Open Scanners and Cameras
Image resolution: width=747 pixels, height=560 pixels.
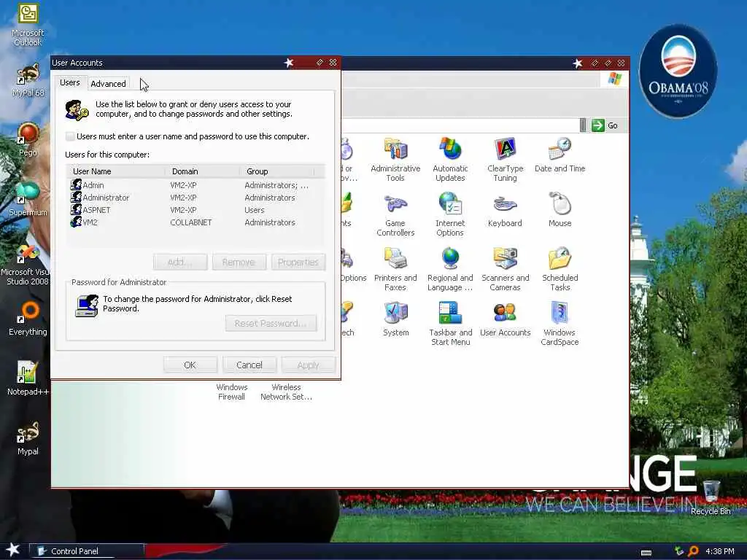505,269
